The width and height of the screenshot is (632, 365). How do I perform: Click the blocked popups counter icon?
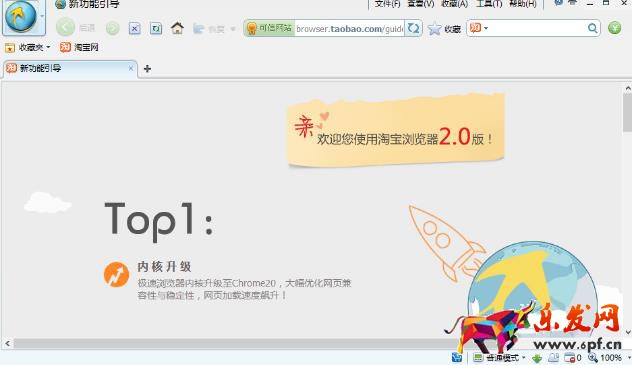coord(573,357)
